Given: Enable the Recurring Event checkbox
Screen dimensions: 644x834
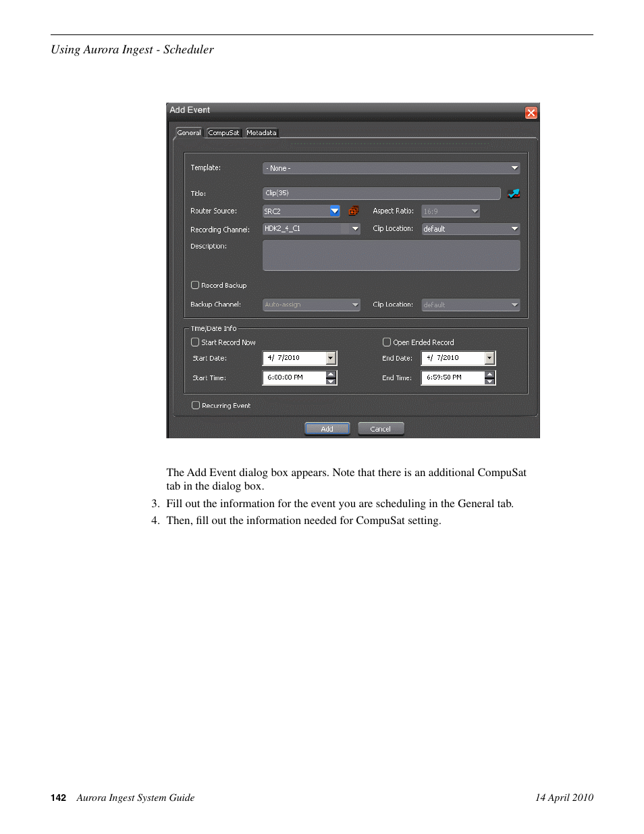Looking at the screenshot, I should pyautogui.click(x=196, y=405).
